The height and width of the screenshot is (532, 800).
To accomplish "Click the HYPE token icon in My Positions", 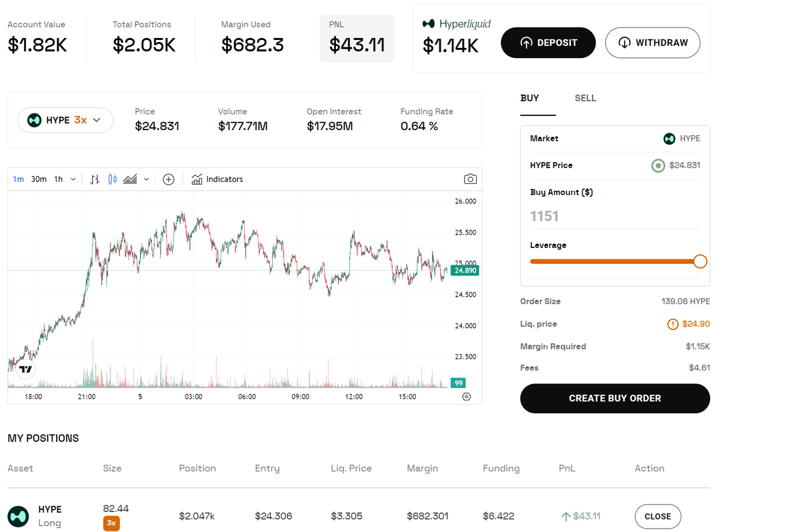I will pyautogui.click(x=18, y=516).
